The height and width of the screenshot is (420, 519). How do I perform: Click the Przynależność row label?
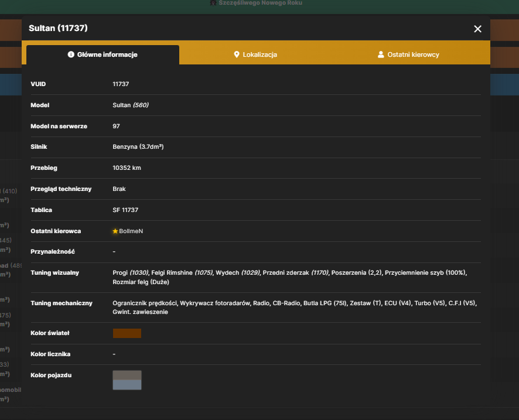click(53, 251)
